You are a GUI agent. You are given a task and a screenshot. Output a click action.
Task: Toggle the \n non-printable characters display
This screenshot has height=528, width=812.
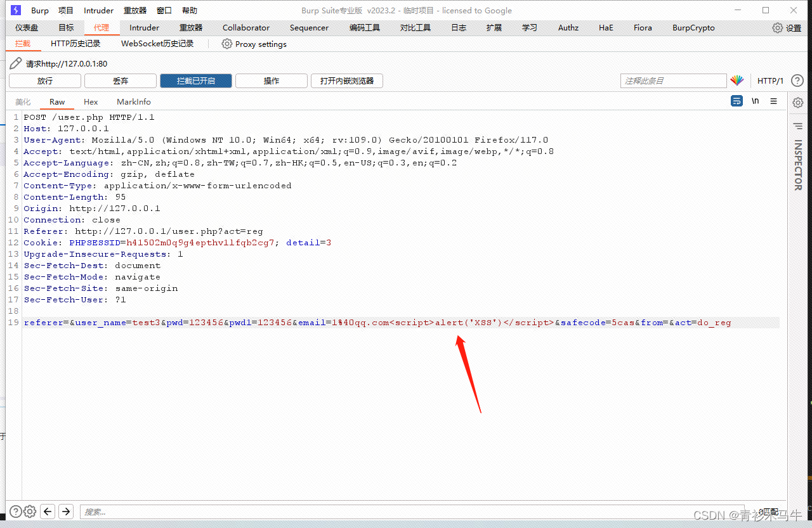pos(755,101)
